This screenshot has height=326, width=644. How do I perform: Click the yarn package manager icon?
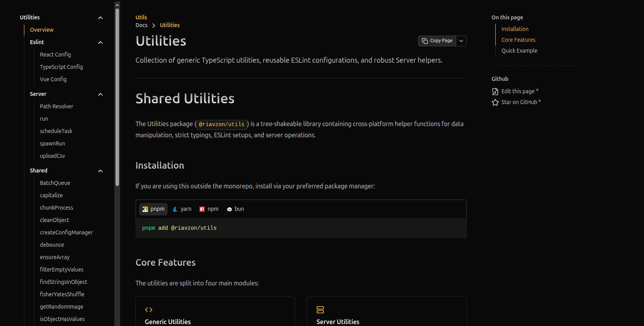click(175, 209)
